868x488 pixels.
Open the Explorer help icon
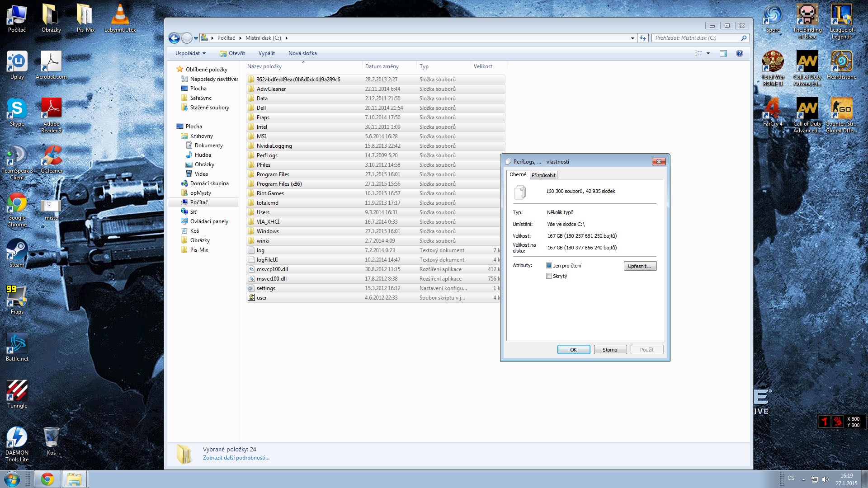pos(740,53)
